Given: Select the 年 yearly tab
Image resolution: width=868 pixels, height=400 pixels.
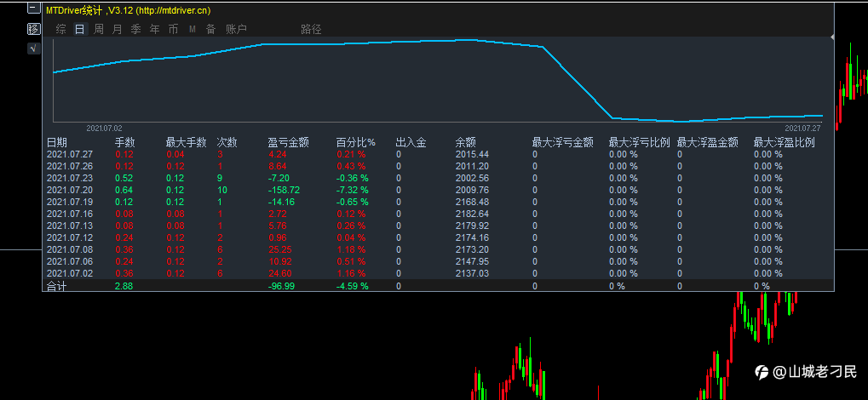Looking at the screenshot, I should click(x=155, y=29).
